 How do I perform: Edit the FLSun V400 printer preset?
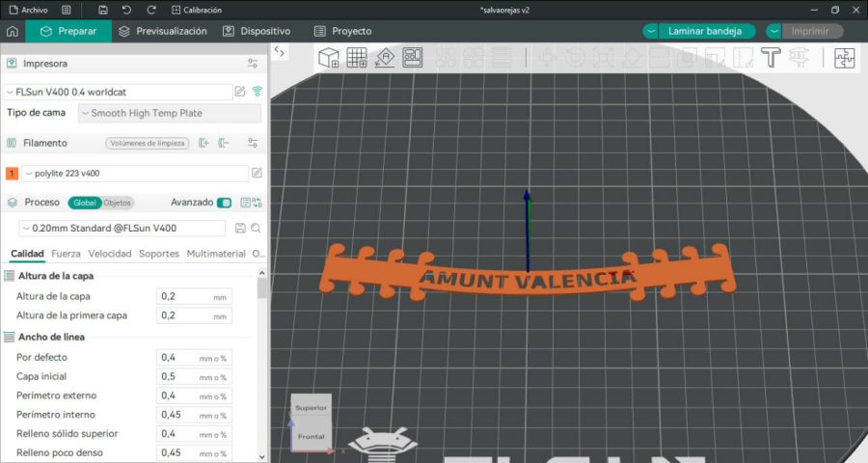click(x=240, y=92)
